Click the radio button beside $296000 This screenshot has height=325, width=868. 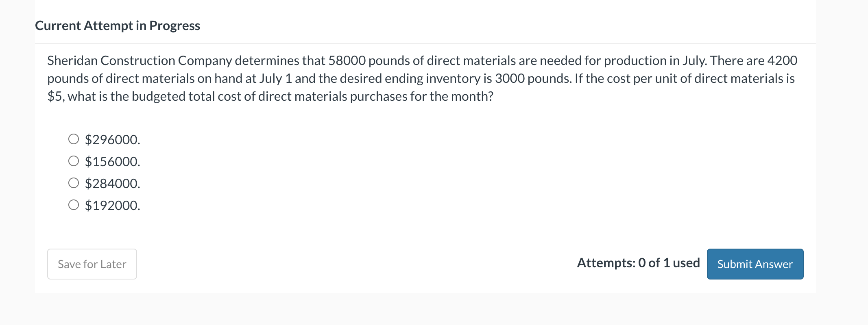(74, 139)
